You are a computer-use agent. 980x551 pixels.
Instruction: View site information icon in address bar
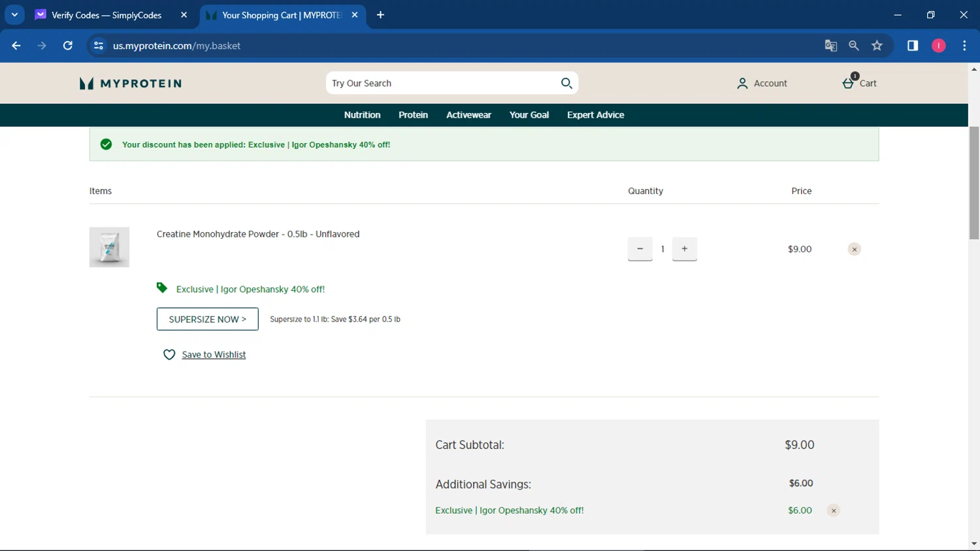[x=99, y=46]
